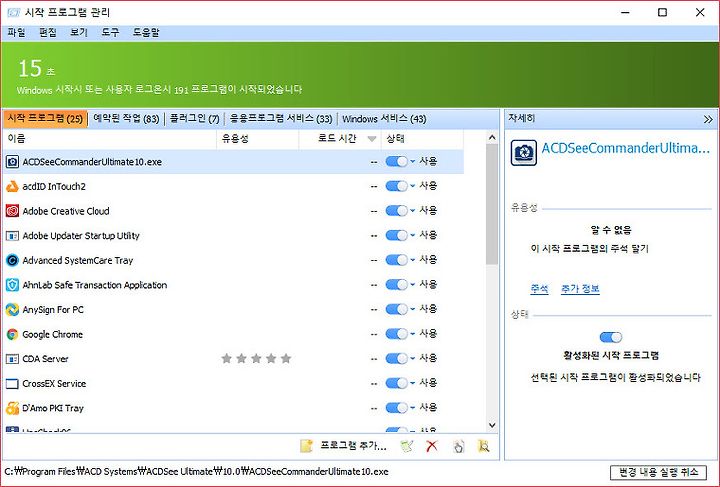Disable Google Chrome startup switch

397,334
